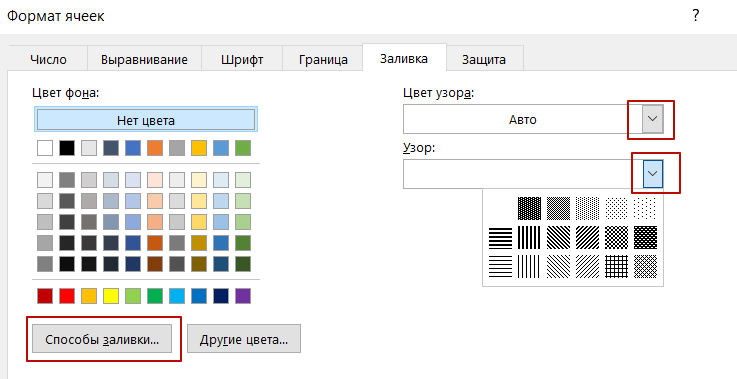
Task: Open help via the question mark
Action: pyautogui.click(x=696, y=16)
